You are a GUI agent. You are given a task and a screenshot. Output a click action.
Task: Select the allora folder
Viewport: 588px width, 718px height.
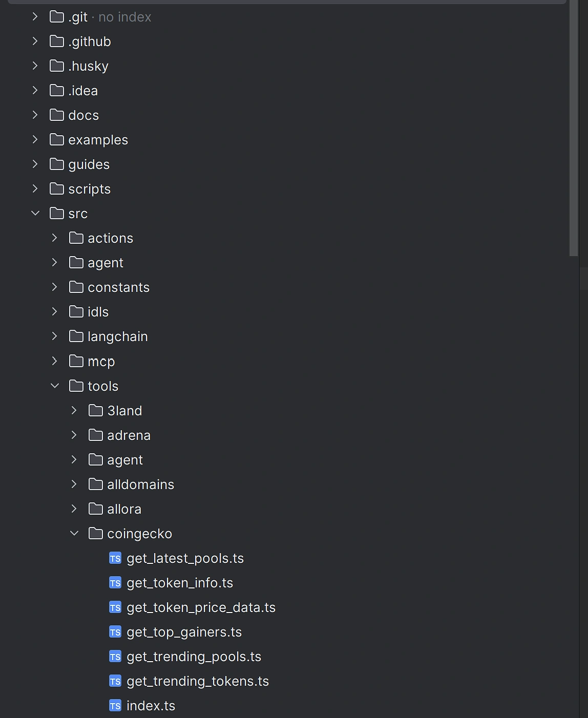pos(124,509)
